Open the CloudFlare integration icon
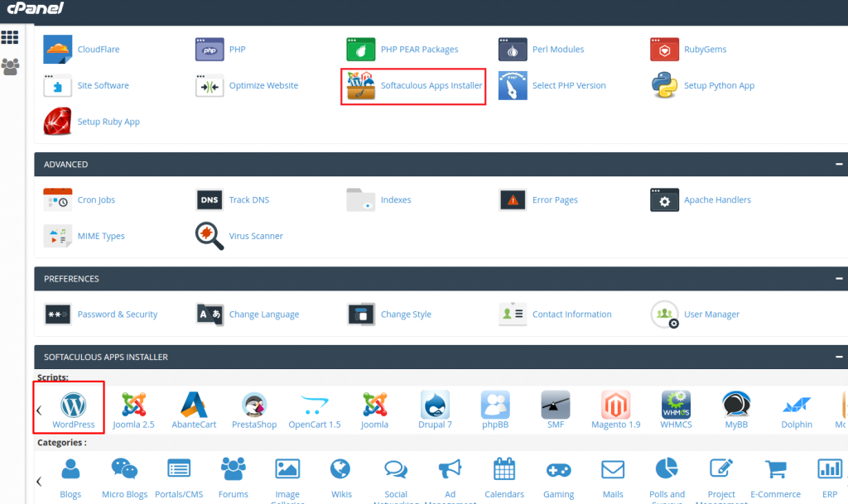The image size is (848, 504). (57, 48)
